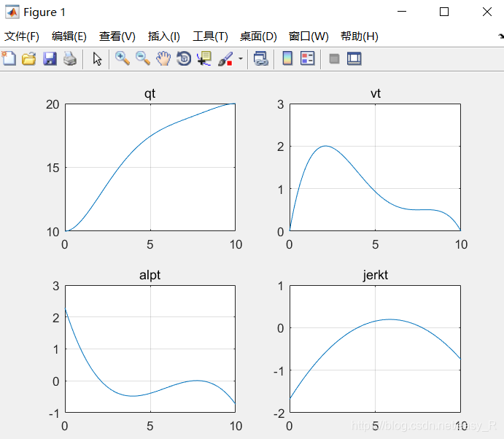The image size is (504, 439).
Task: Select the Edit Plot arrow tool
Action: click(97, 59)
